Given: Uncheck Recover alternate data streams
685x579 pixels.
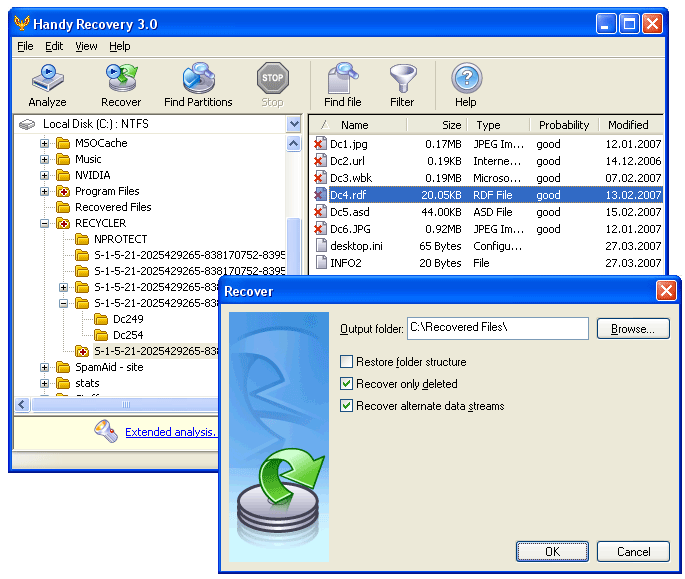Looking at the screenshot, I should 346,406.
